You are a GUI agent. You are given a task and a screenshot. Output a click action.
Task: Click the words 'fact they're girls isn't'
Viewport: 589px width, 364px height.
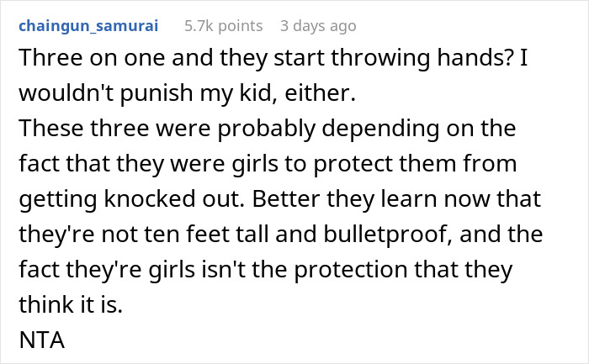point(132,270)
